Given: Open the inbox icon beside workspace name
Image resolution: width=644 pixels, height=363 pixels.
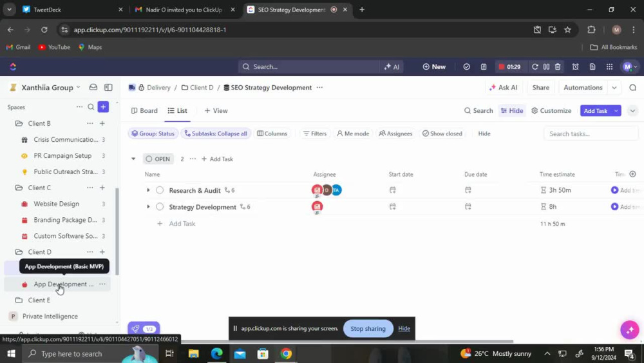Looking at the screenshot, I should tap(93, 88).
